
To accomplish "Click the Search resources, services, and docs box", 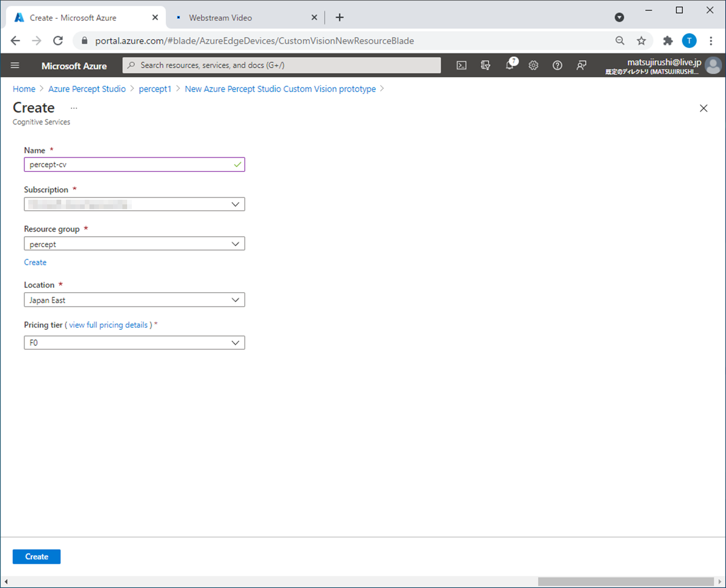I will (x=281, y=65).
